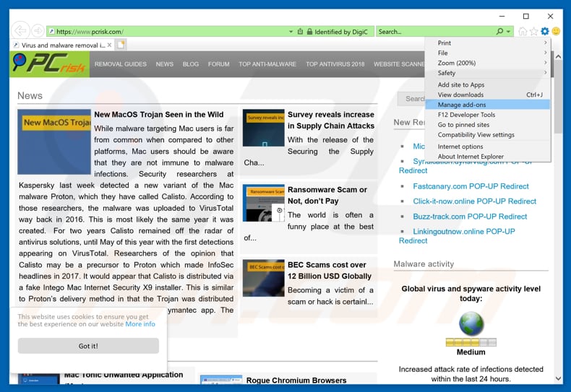Open Internet options
This screenshot has height=392, width=571.
pos(488,146)
